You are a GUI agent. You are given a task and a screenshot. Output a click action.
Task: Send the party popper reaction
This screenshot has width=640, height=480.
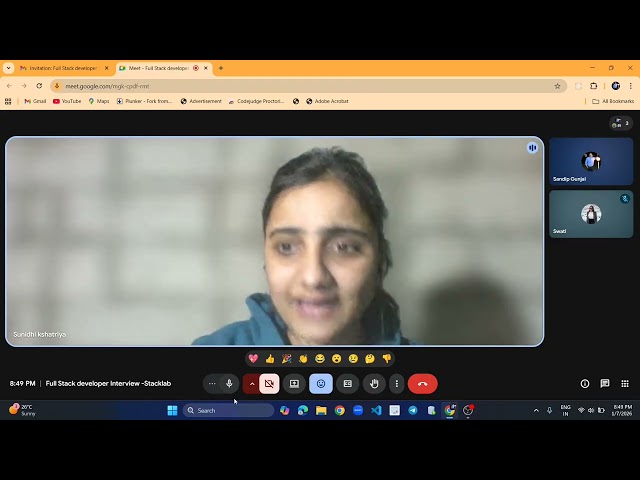[287, 359]
